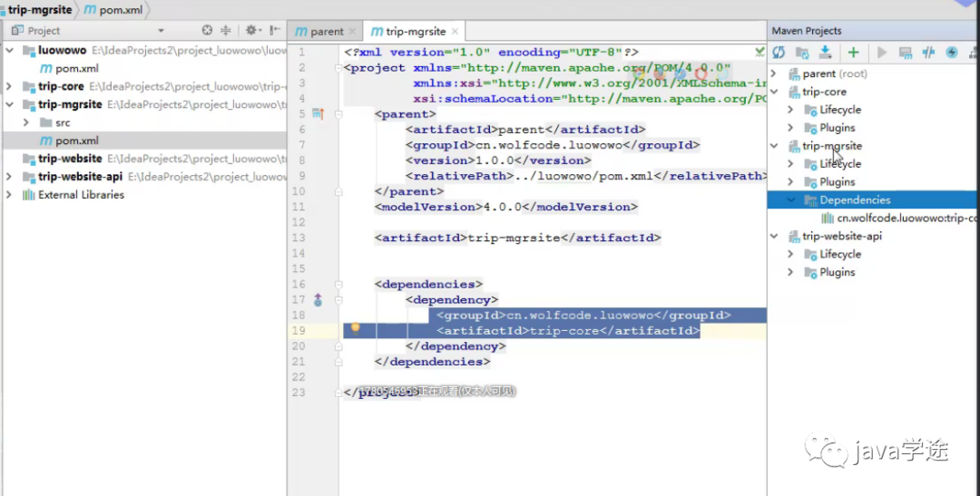Generate sources and update folders icon
This screenshot has width=980, height=496.
click(802, 53)
